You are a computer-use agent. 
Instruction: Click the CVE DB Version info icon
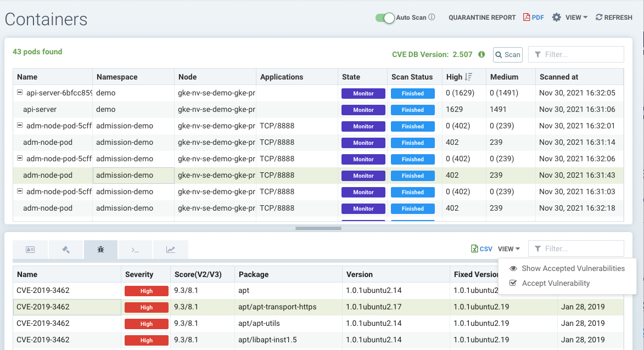pos(481,54)
